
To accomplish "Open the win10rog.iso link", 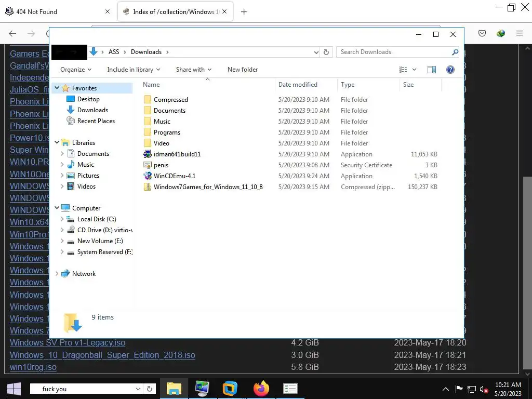I will tap(33, 367).
